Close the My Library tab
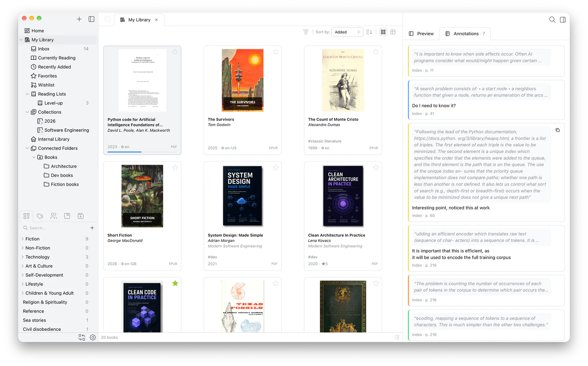Screen dimensions: 588x366 pyautogui.click(x=156, y=20)
